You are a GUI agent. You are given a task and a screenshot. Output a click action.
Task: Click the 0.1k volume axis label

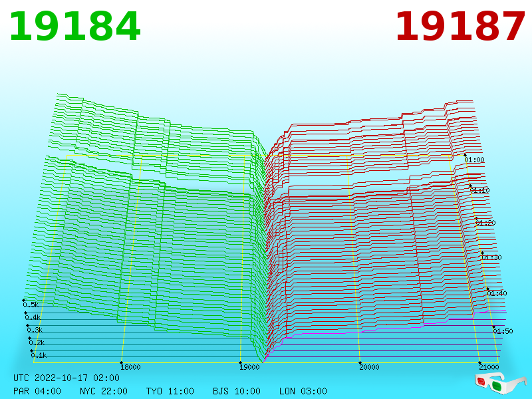pyautogui.click(x=39, y=355)
